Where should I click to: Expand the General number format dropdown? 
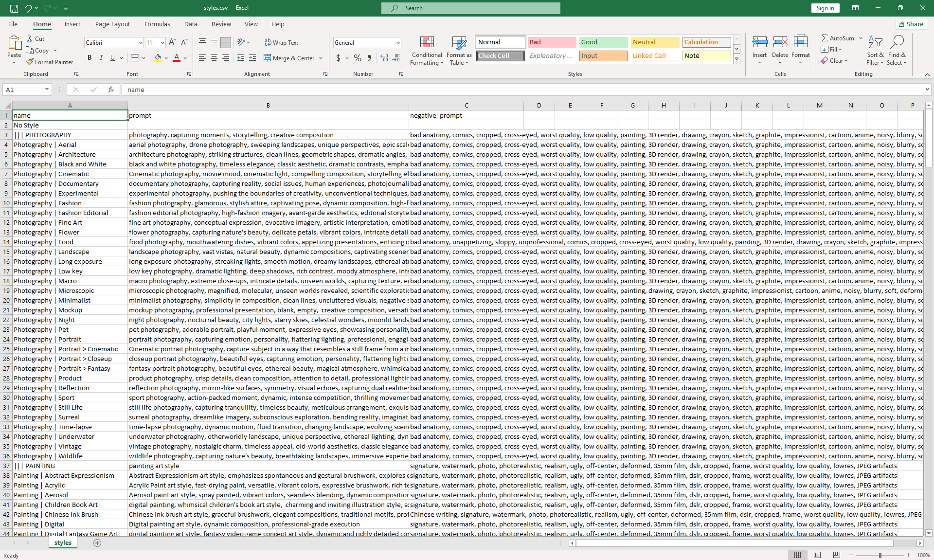(398, 43)
